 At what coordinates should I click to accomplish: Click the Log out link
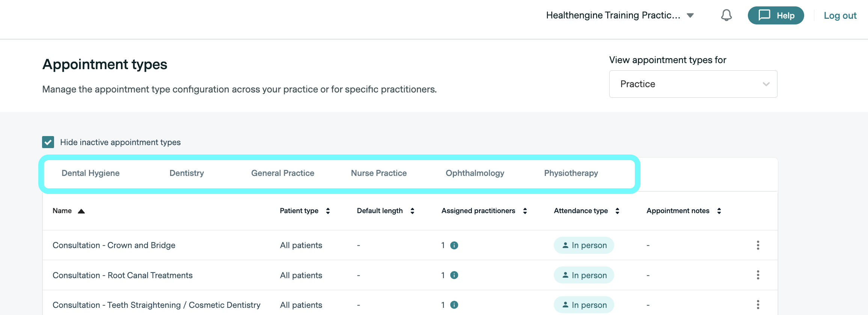[x=840, y=16]
